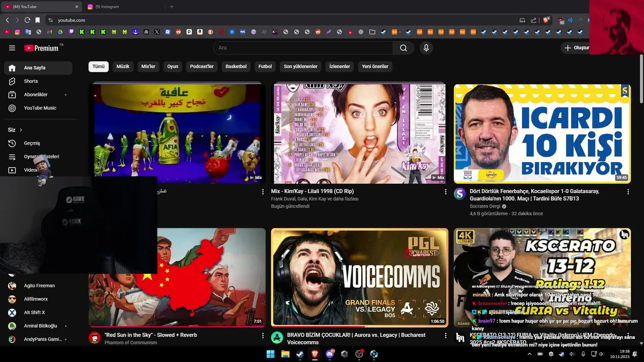Open options for Red Sun in the Sky video
644x362 pixels.
pyautogui.click(x=263, y=335)
